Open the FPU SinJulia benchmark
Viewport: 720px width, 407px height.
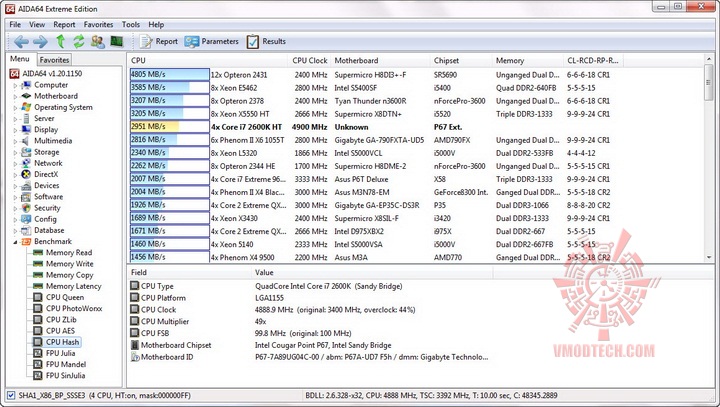click(x=65, y=375)
